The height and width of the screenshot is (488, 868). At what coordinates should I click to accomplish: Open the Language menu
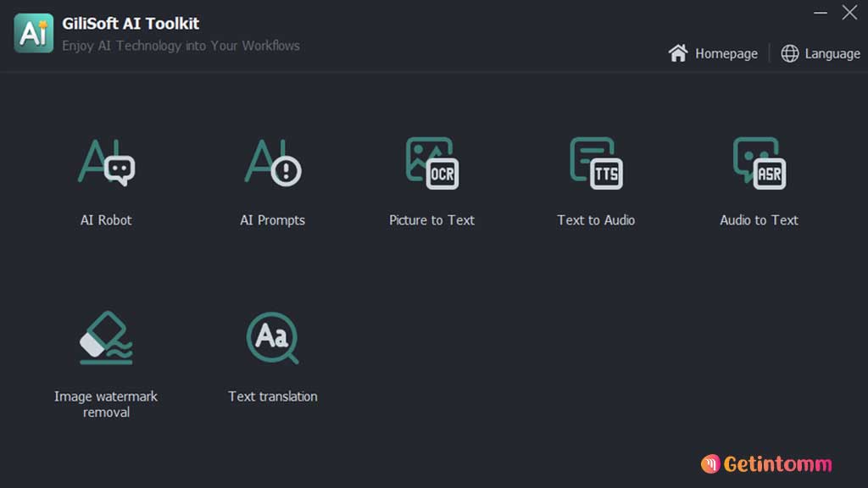coord(832,53)
